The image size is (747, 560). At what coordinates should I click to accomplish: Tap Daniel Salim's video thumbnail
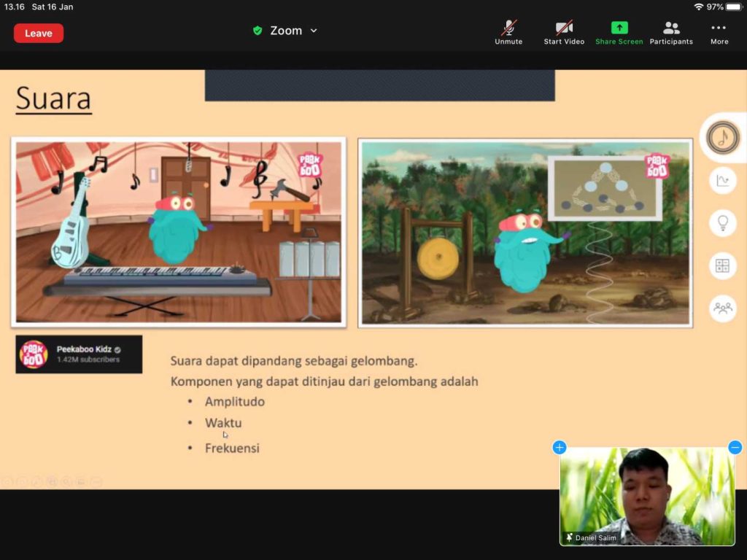(647, 496)
